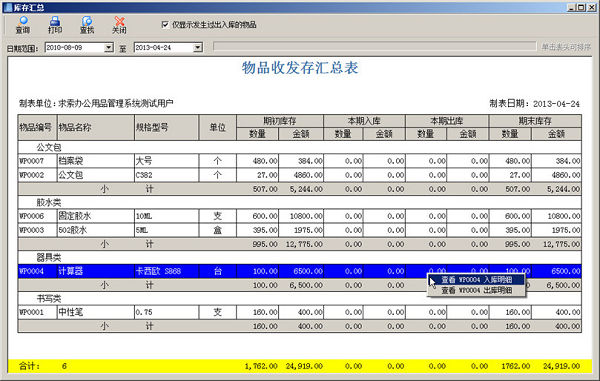Image resolution: width=600 pixels, height=381 pixels.
Task: Click the 期末库存 group header
Action: (535, 121)
